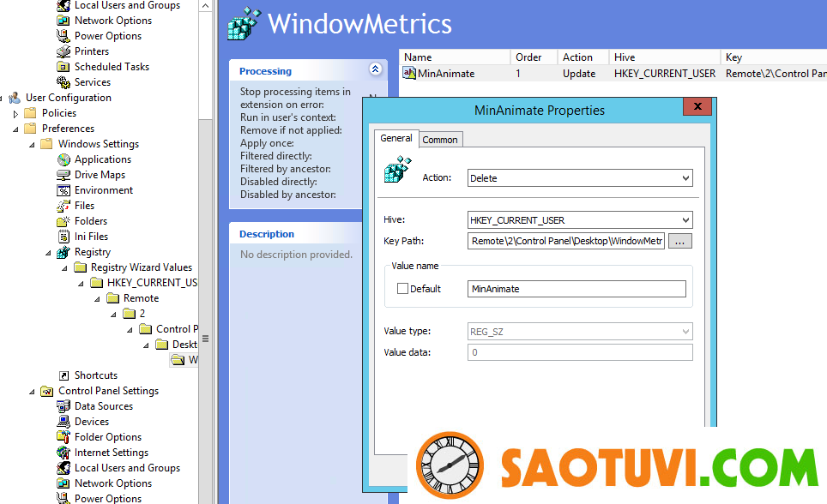Open Network Options icon near Power Options at top
Image resolution: width=827 pixels, height=504 pixels.
tap(63, 21)
